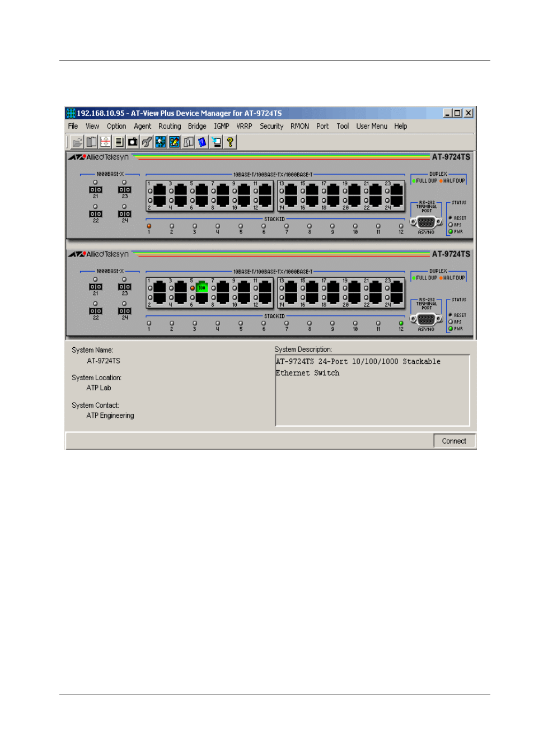Click the blue grid with white dot icon
534x756 pixels.
[161, 142]
